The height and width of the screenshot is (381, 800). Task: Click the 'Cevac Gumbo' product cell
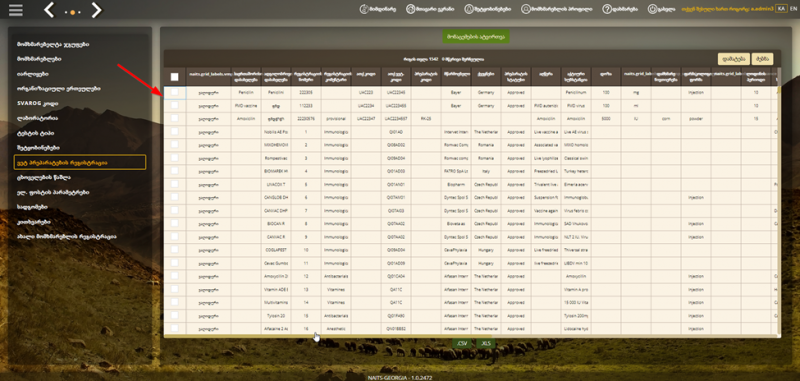tap(276, 263)
